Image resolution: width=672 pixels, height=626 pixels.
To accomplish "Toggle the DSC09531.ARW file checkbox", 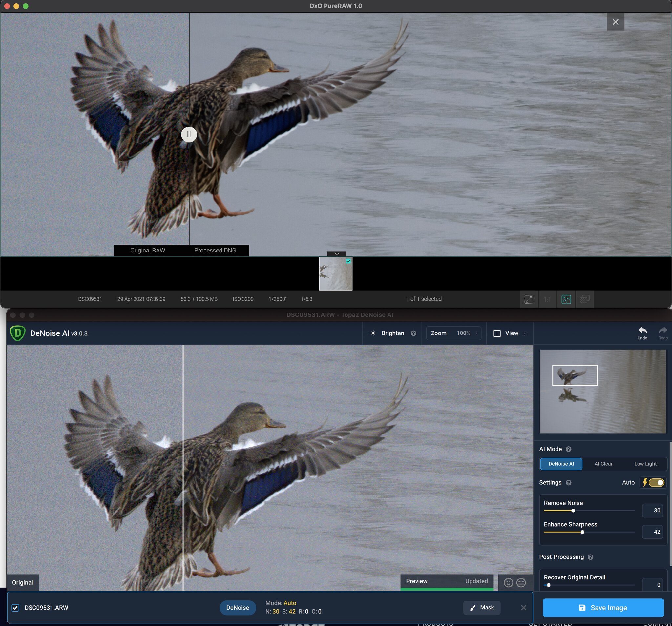I will pyautogui.click(x=15, y=608).
